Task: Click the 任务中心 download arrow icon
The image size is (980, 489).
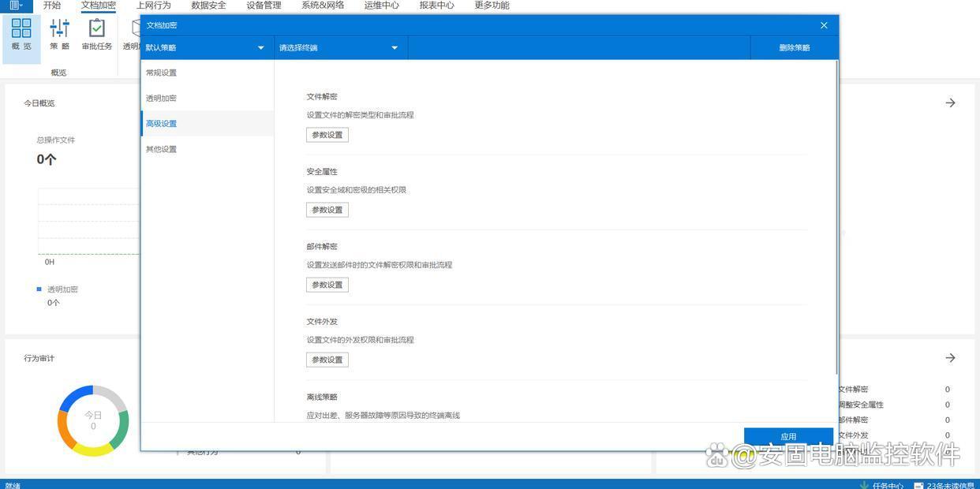Action: [x=864, y=485]
